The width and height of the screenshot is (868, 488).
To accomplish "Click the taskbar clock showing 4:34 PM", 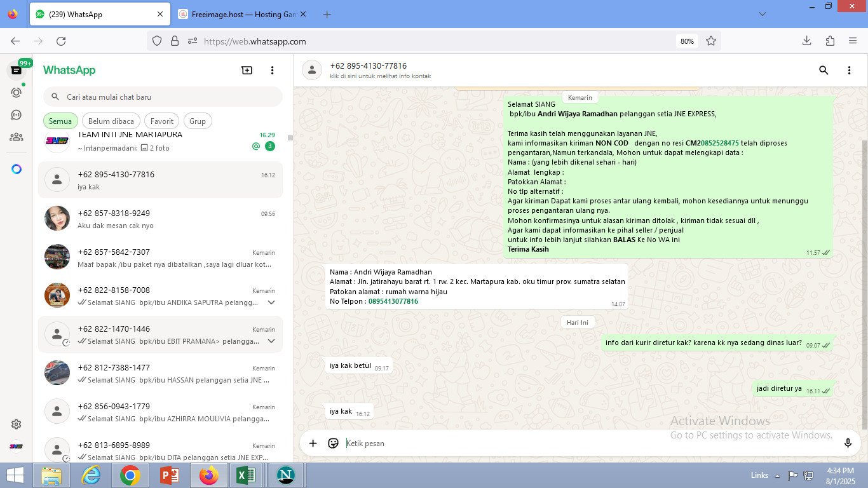I will [840, 475].
